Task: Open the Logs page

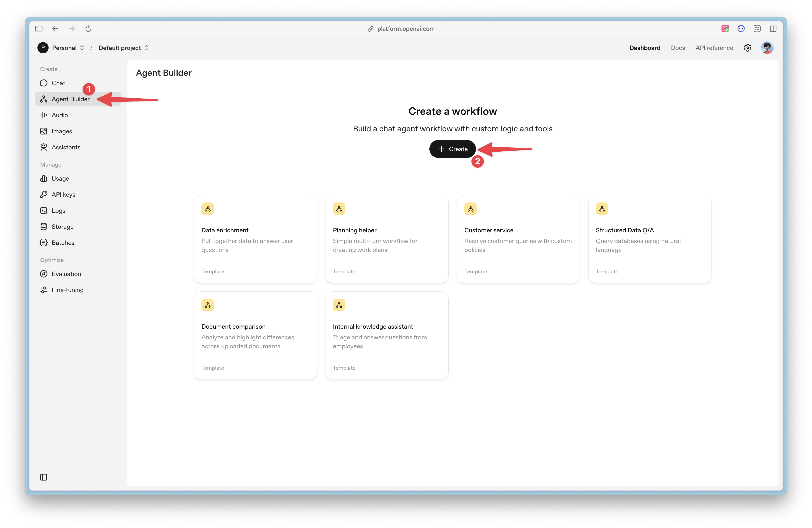Action: click(x=78, y=210)
